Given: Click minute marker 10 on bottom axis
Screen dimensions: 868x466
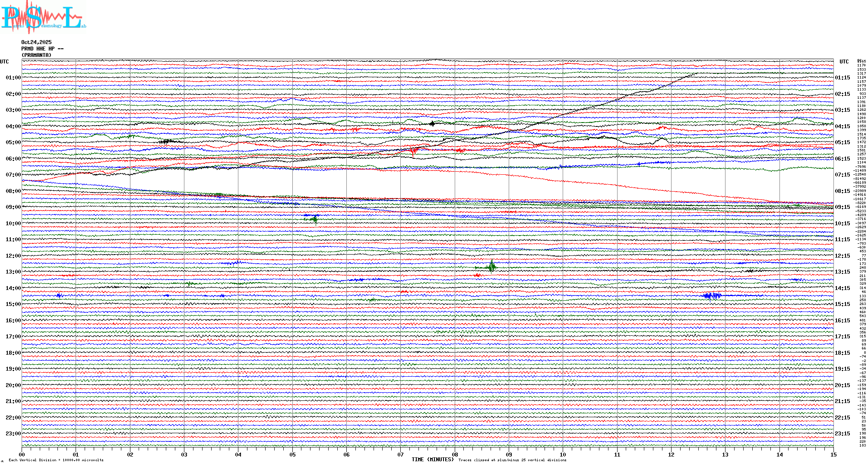Looking at the screenshot, I should (x=563, y=455).
